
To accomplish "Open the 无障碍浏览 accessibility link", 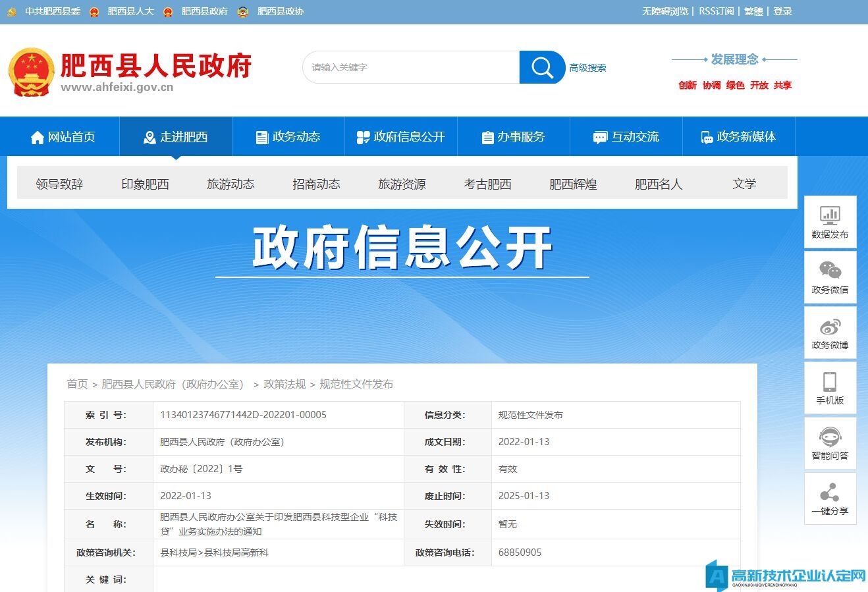I will click(x=665, y=11).
